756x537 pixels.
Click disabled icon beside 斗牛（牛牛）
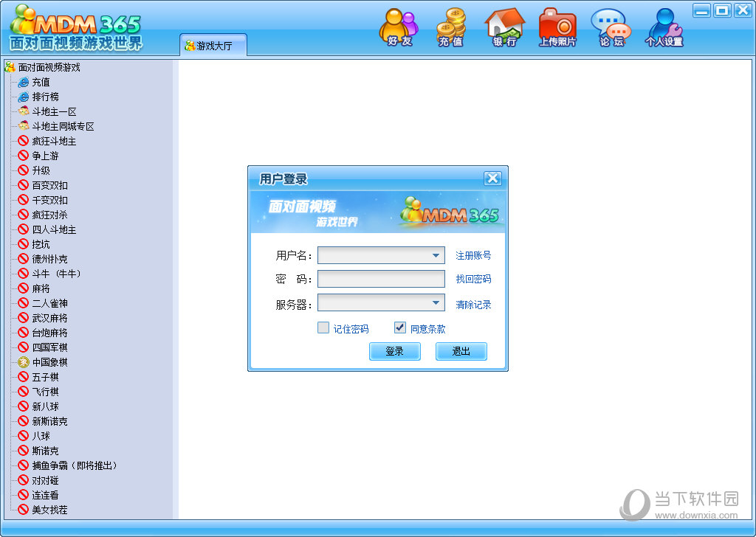(x=24, y=274)
